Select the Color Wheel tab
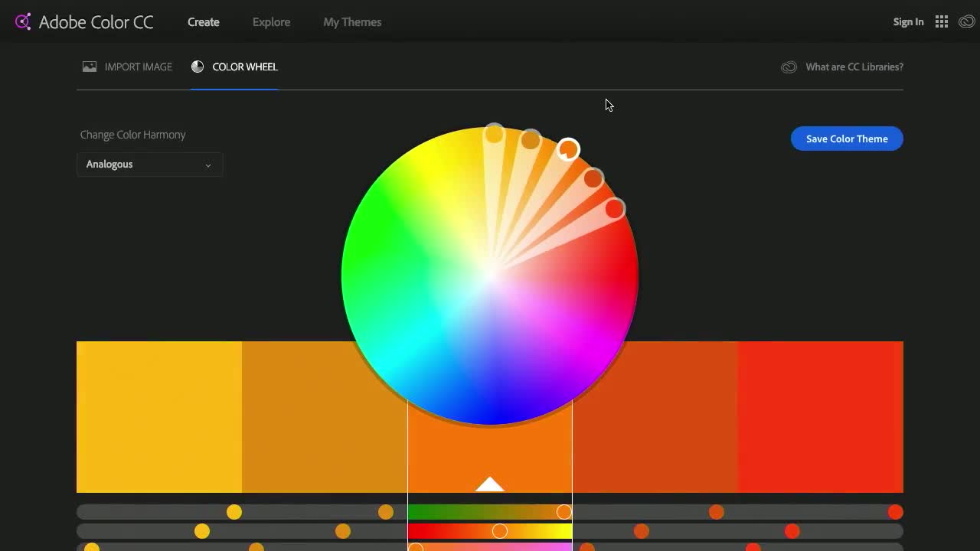The height and width of the screenshot is (551, 980). pyautogui.click(x=245, y=67)
